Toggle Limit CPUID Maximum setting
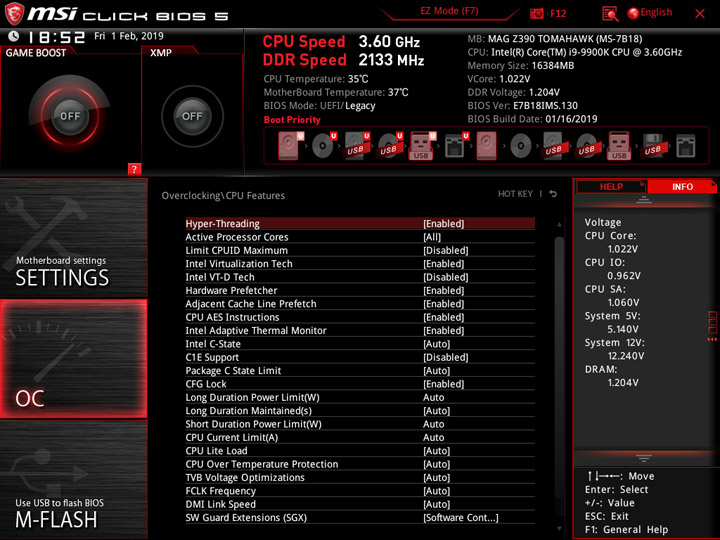 pyautogui.click(x=360, y=250)
